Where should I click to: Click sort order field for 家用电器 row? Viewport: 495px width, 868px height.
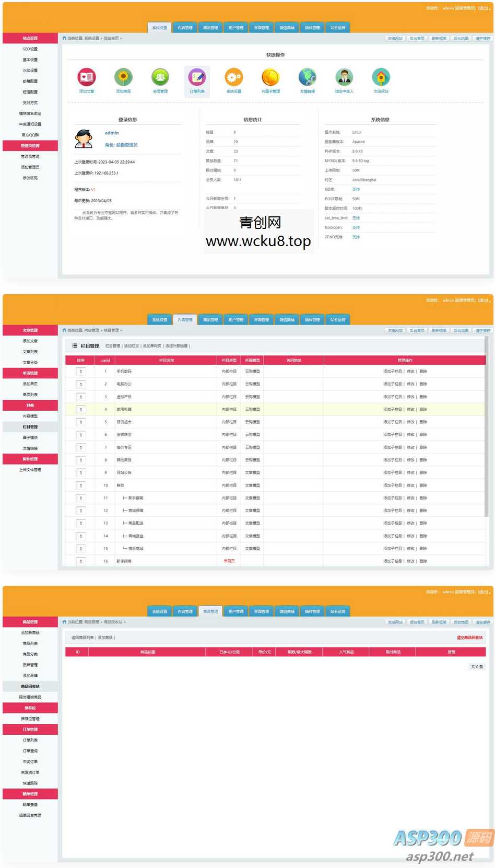81,410
